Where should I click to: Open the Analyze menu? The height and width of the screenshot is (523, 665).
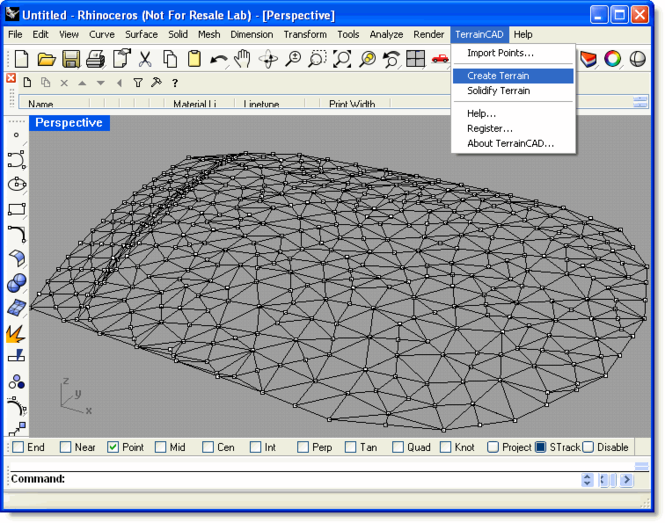click(x=386, y=34)
